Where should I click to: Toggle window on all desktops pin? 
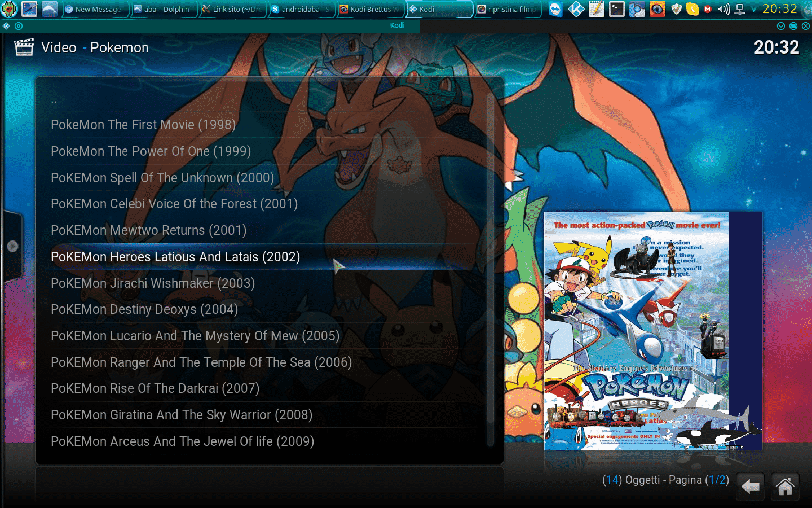(x=19, y=26)
